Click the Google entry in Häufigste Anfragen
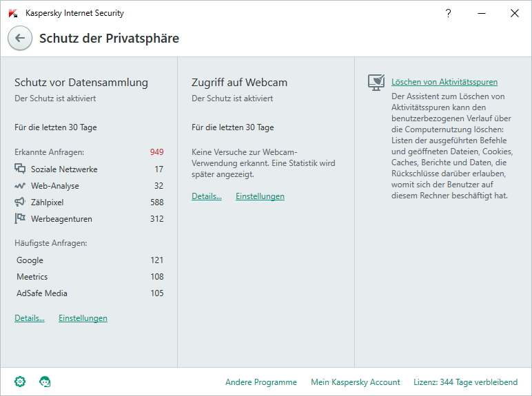 point(30,260)
